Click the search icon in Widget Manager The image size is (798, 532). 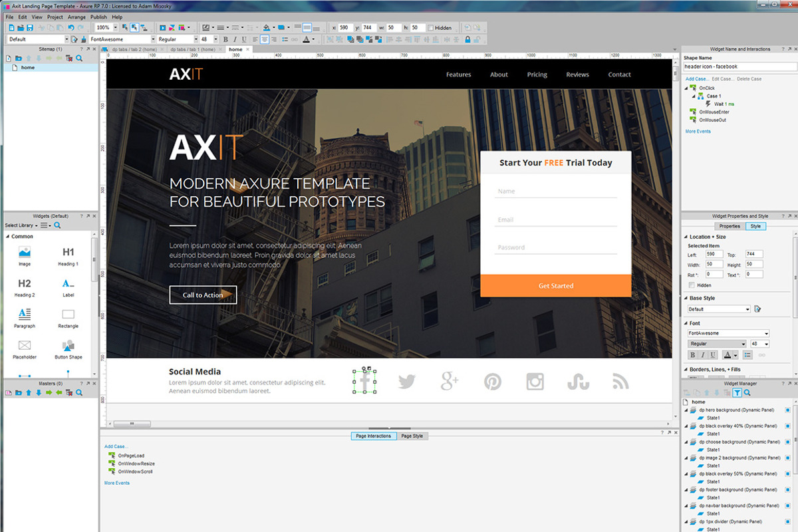(747, 393)
